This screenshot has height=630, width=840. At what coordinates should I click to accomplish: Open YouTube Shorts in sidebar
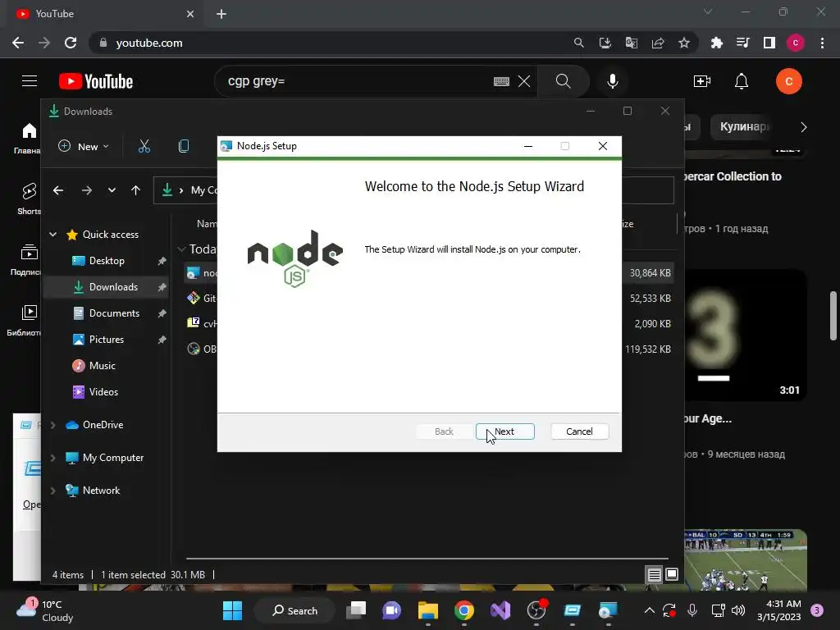point(29,199)
